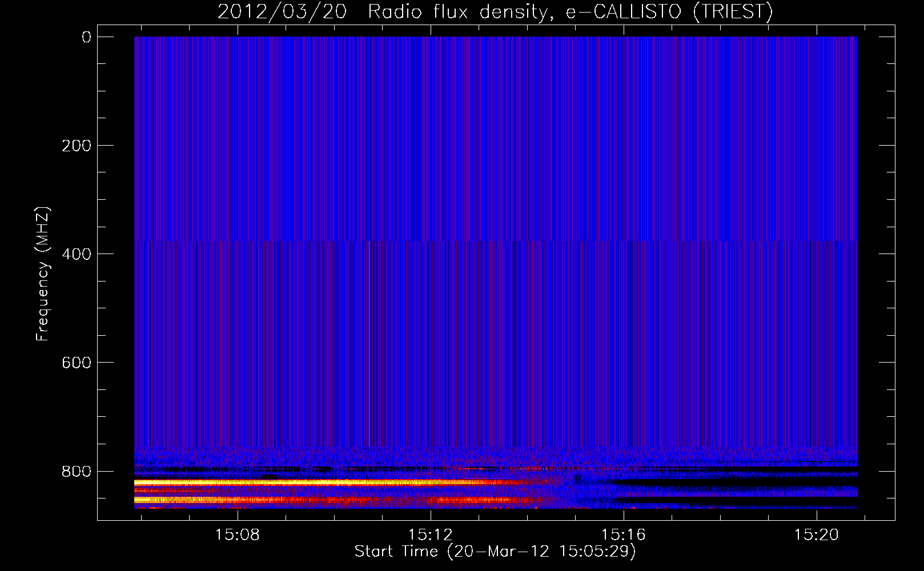Click the yellow-red emission band near 855 MHz
Image resolution: width=924 pixels, height=571 pixels.
coord(326,500)
